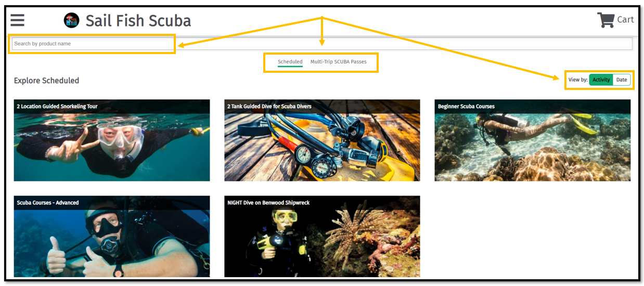644x286 pixels.
Task: Open the hamburger menu icon
Action: pyautogui.click(x=17, y=20)
